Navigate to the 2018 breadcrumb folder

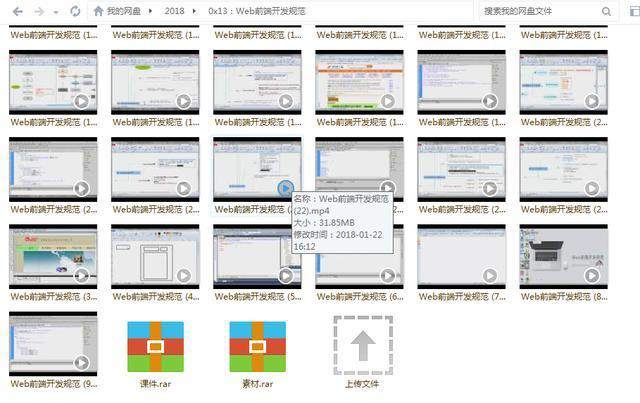174,11
